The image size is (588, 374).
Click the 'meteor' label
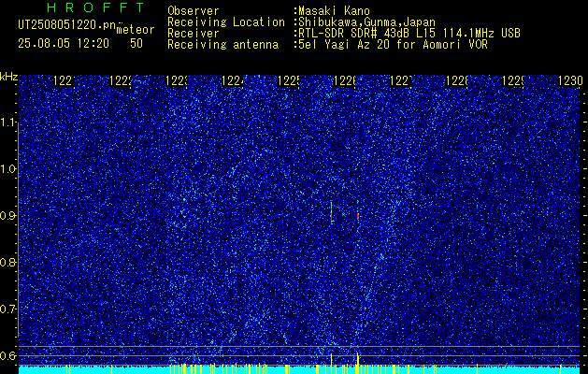[136, 30]
